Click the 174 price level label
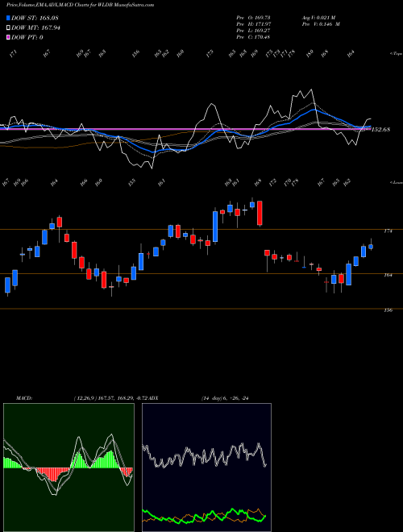Screen dimensions: 403x532 point(388,231)
